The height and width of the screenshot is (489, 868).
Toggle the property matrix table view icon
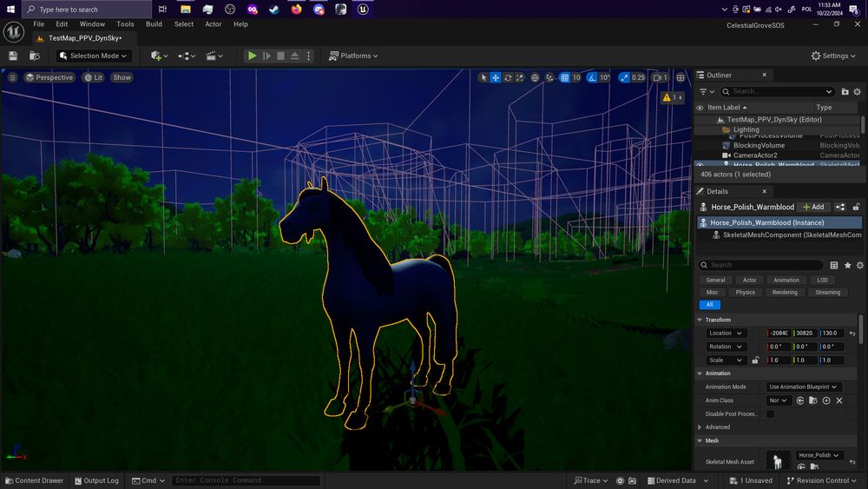(834, 265)
